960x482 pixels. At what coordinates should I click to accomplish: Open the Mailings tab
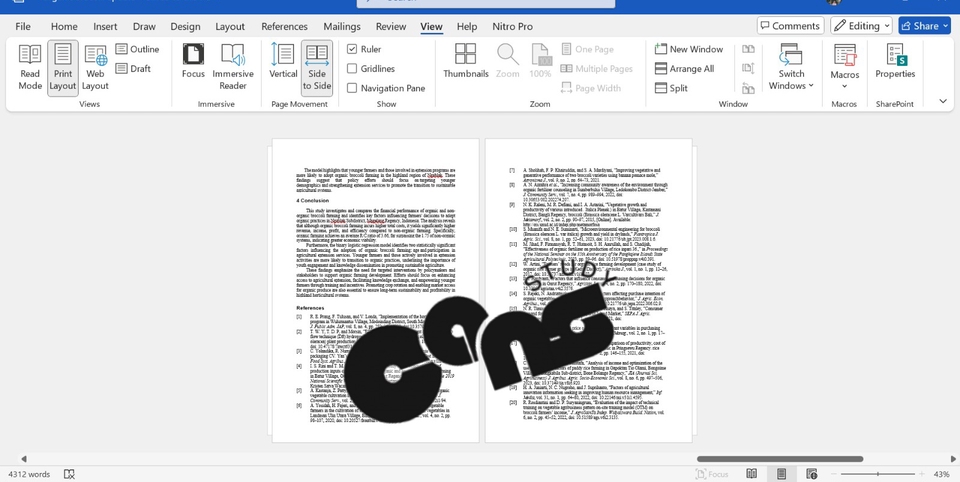pos(342,26)
